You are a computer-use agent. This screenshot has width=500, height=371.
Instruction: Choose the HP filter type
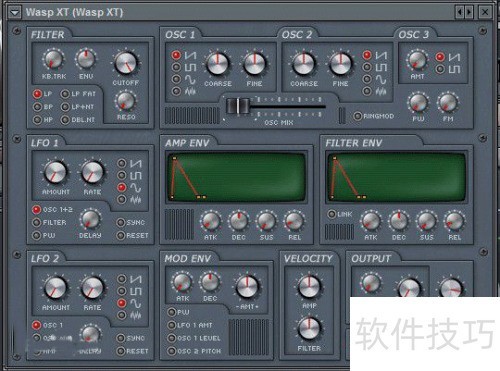(37, 119)
